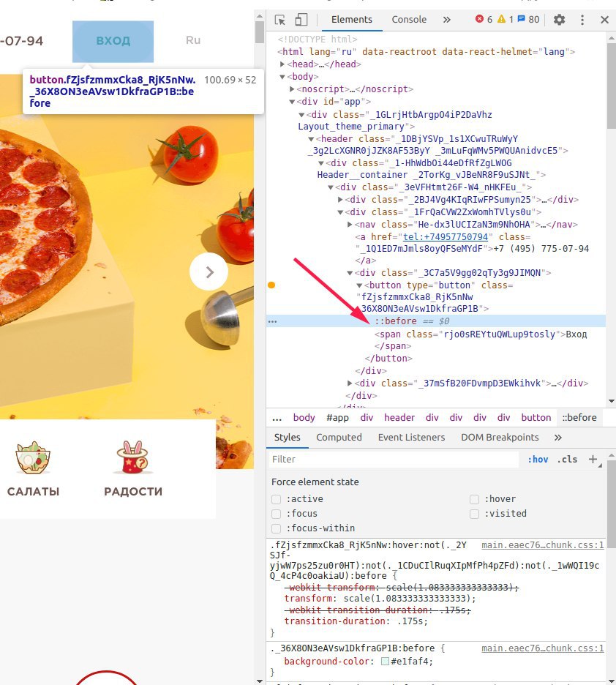
Task: Collapse the body element node
Action: [282, 77]
